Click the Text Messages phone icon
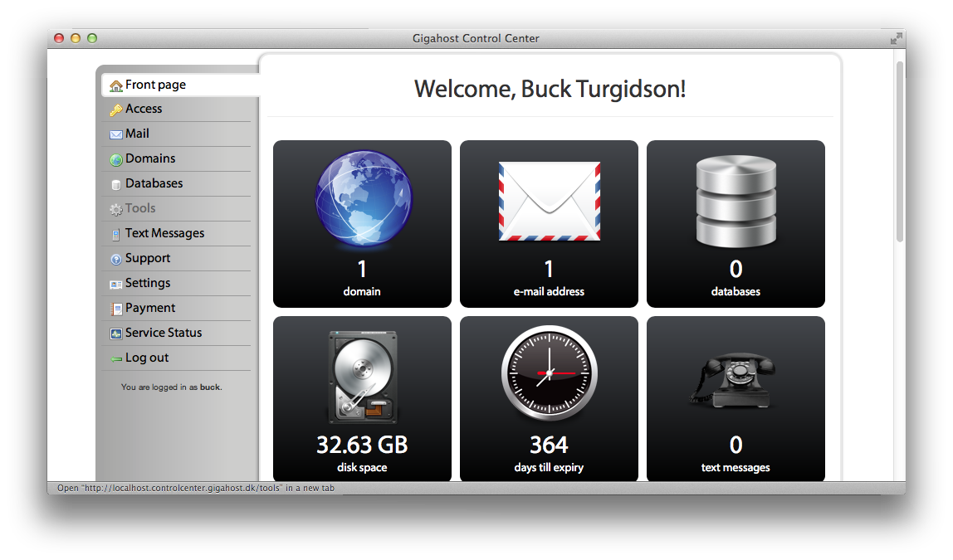The height and width of the screenshot is (560, 953). coord(116,235)
